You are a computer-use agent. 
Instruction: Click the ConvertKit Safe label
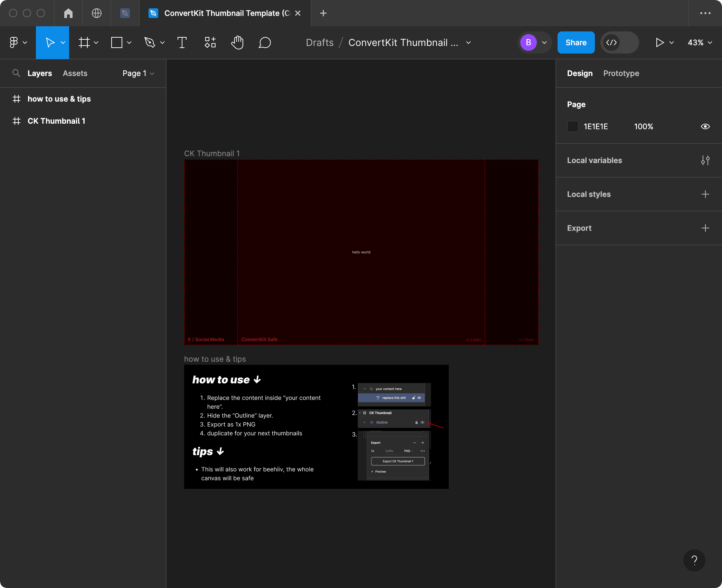coord(259,340)
